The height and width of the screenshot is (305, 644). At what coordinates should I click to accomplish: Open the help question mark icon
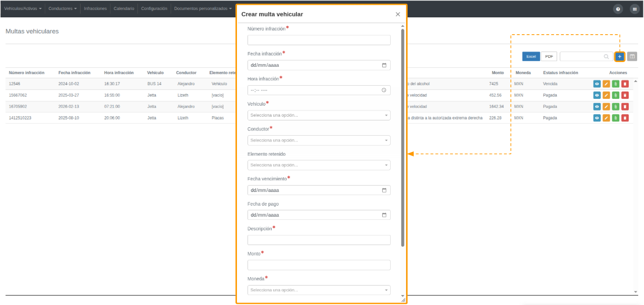tap(618, 9)
